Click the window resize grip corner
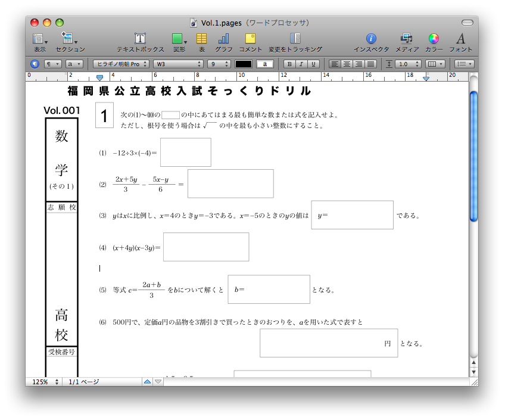This screenshot has height=420, width=505. (474, 382)
